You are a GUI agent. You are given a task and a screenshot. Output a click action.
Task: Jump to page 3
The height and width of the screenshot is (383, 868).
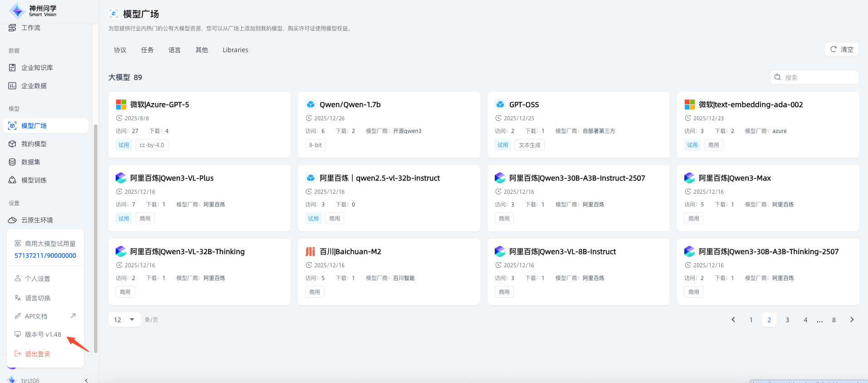[788, 320]
